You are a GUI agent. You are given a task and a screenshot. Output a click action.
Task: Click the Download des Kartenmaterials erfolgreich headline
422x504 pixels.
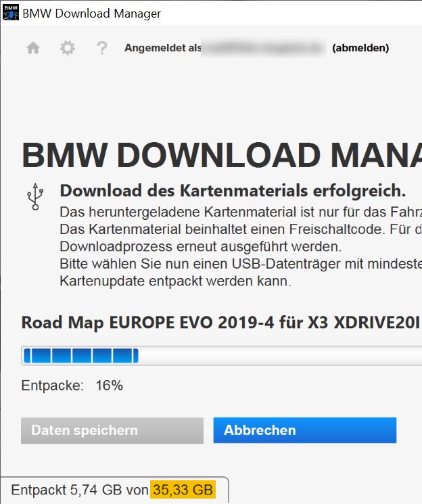[233, 191]
